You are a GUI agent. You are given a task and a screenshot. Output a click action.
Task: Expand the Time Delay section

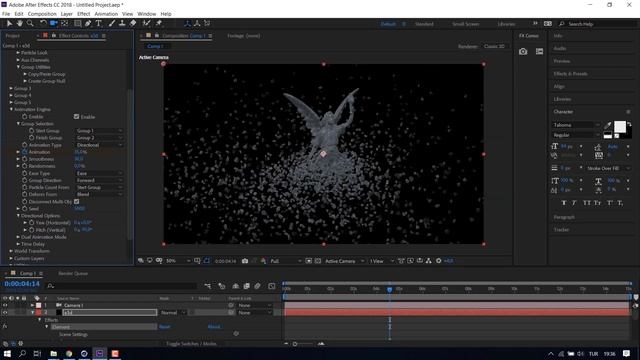[x=18, y=244]
